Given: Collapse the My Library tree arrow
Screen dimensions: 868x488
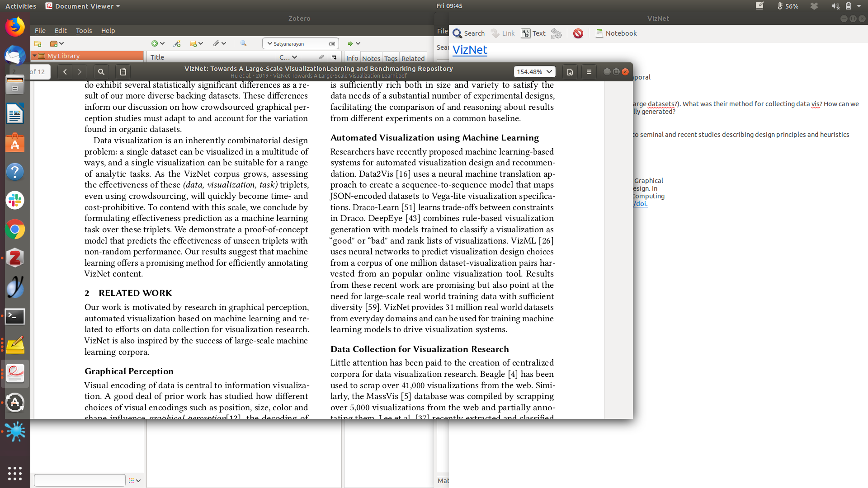Looking at the screenshot, I should 34,56.
